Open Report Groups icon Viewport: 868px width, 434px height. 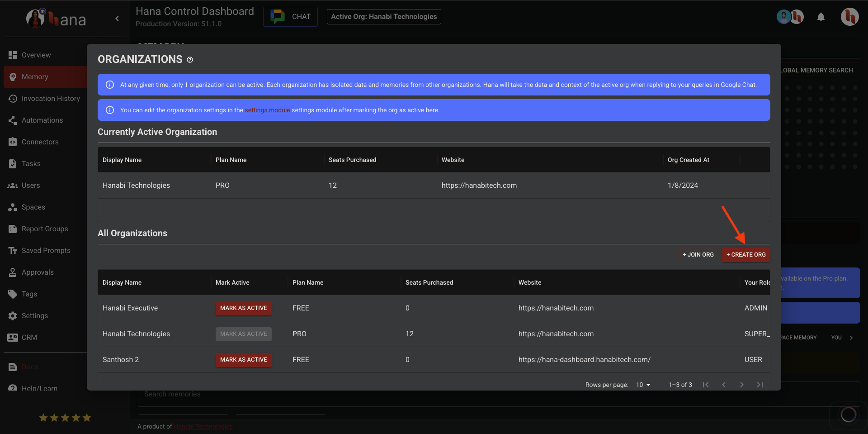[13, 229]
